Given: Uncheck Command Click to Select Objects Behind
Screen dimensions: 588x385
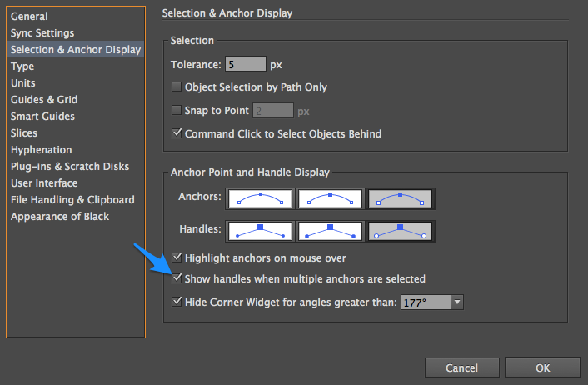Looking at the screenshot, I should click(x=177, y=133).
